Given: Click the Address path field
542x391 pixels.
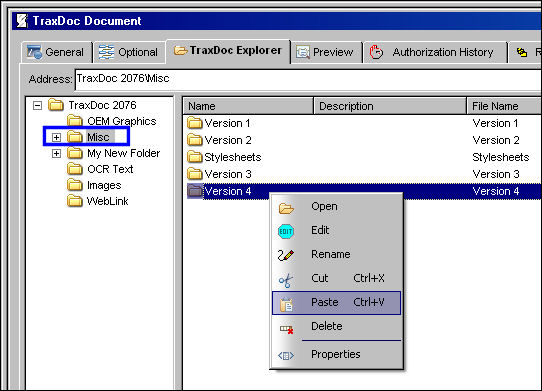Looking at the screenshot, I should coord(308,79).
